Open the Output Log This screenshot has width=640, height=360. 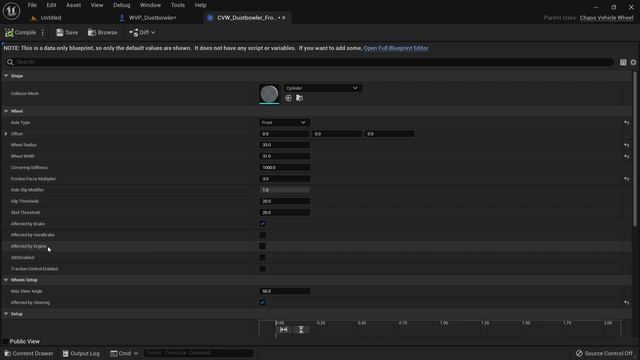(81, 353)
